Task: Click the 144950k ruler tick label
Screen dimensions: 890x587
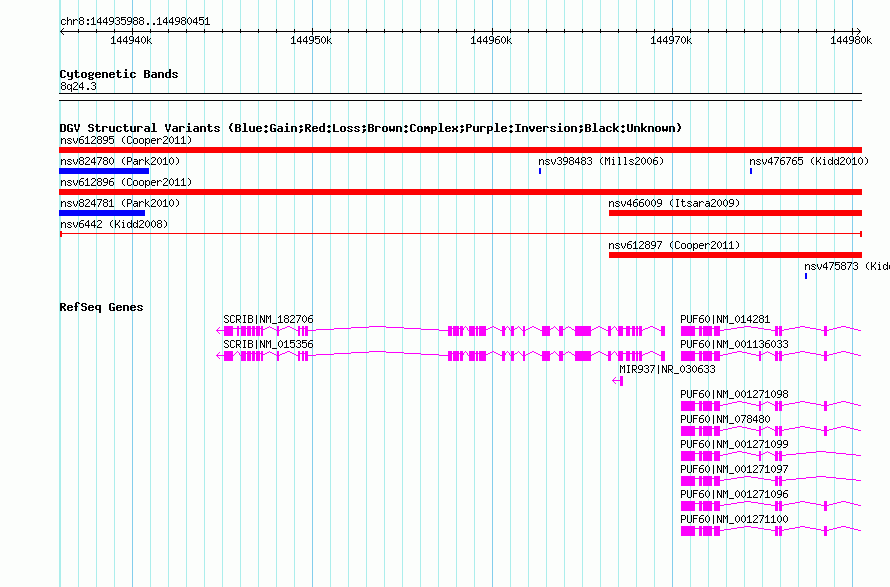Action: coord(311,40)
